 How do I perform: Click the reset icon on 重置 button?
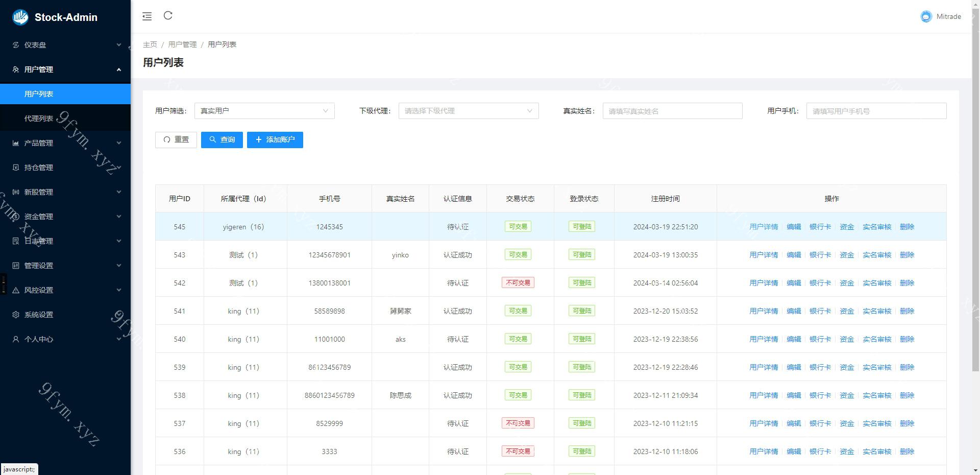pos(167,139)
